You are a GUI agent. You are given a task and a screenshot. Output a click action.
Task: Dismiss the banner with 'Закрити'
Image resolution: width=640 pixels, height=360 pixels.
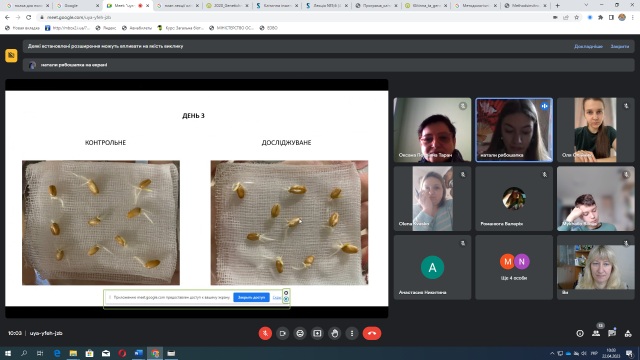[620, 46]
